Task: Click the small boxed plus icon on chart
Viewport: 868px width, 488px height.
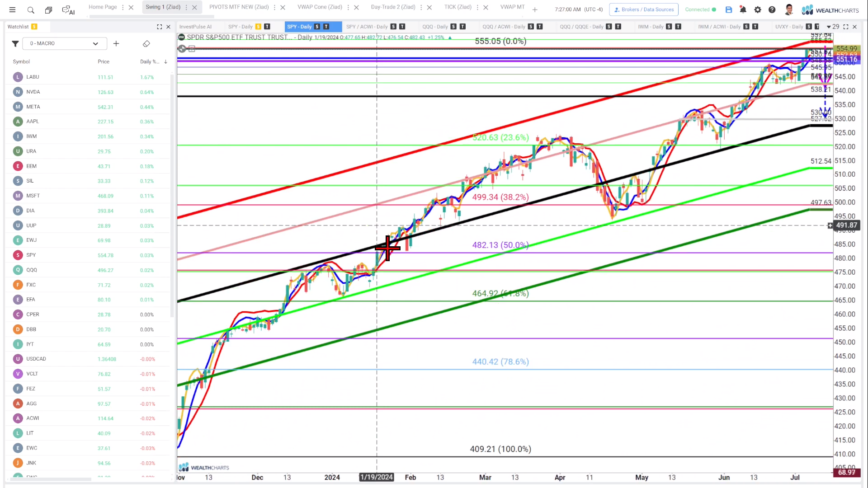Action: coord(192,48)
